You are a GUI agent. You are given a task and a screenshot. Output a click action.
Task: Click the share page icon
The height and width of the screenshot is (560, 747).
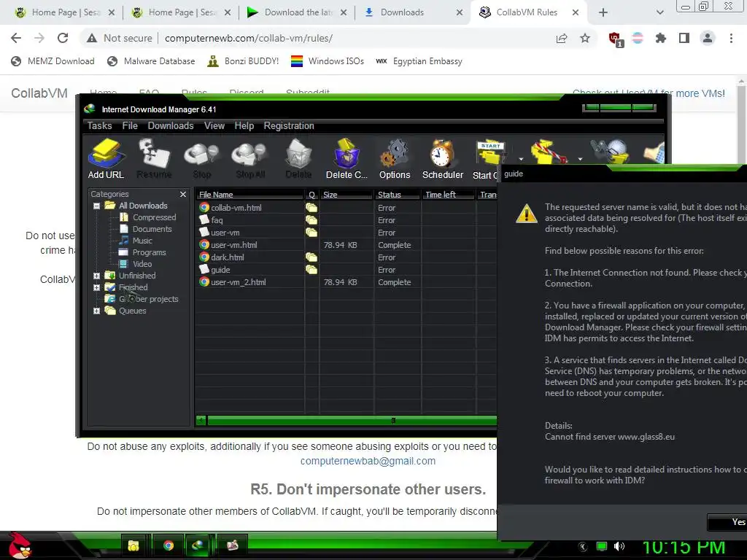[x=562, y=38]
